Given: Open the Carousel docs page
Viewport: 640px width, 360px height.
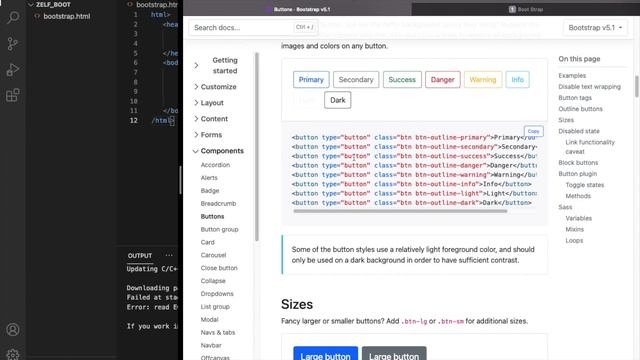Looking at the screenshot, I should (x=213, y=255).
